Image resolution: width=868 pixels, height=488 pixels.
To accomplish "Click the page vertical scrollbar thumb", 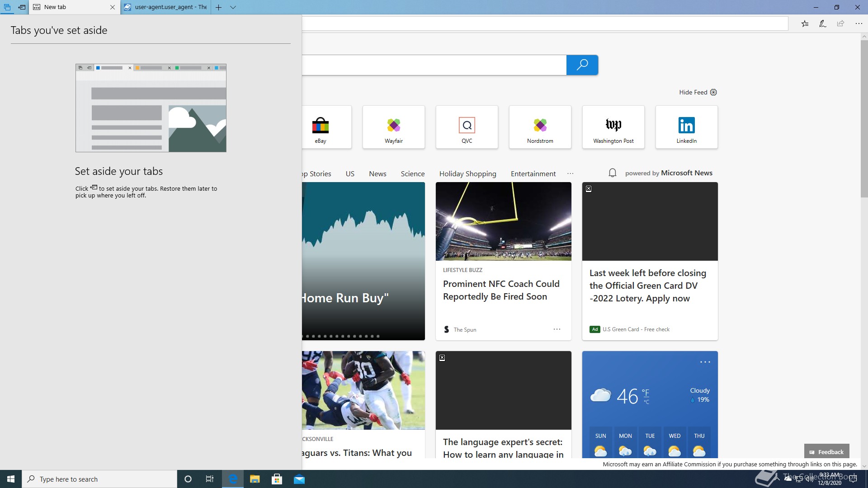I will [x=864, y=118].
